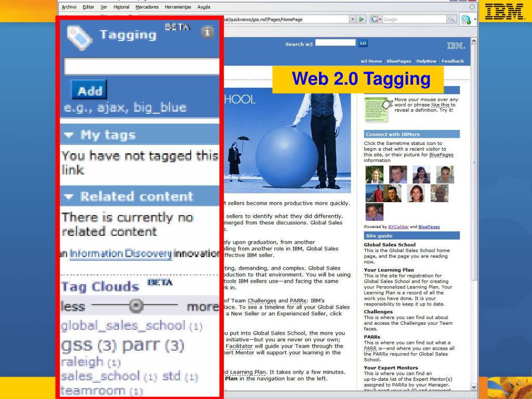The image size is (532, 399).
Task: Click the Add tag button
Action: click(x=89, y=90)
